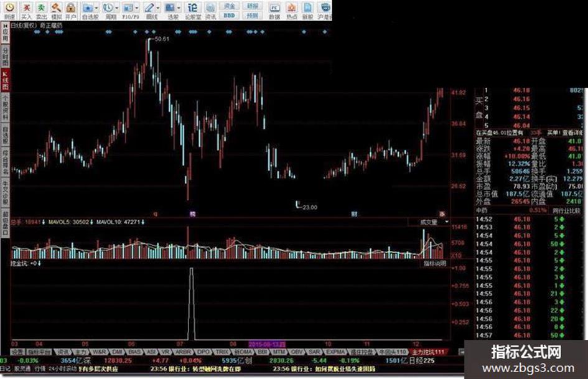Click the 查看详细 link in order book

click(572, 133)
